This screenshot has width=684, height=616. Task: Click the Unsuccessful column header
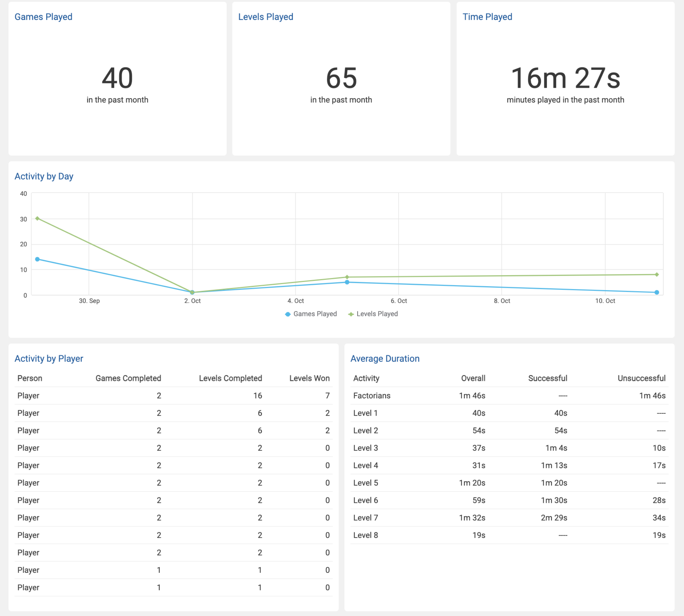pyautogui.click(x=641, y=378)
